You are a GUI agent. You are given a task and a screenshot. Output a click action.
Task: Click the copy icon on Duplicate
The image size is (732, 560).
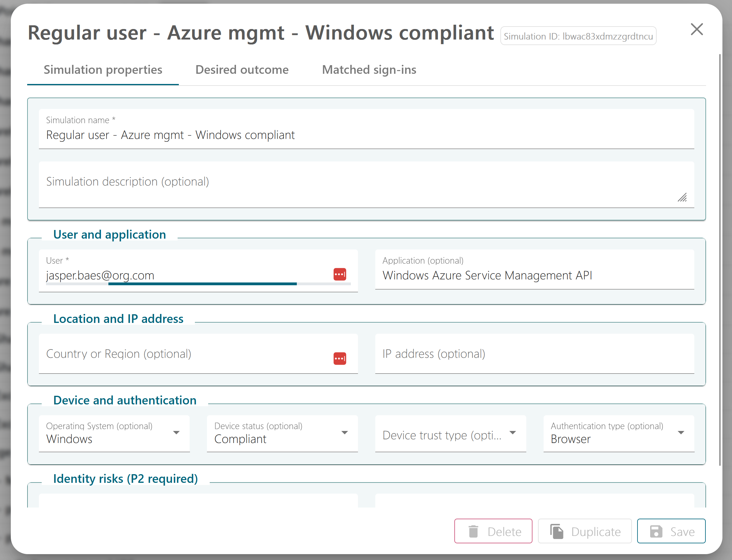tap(557, 531)
